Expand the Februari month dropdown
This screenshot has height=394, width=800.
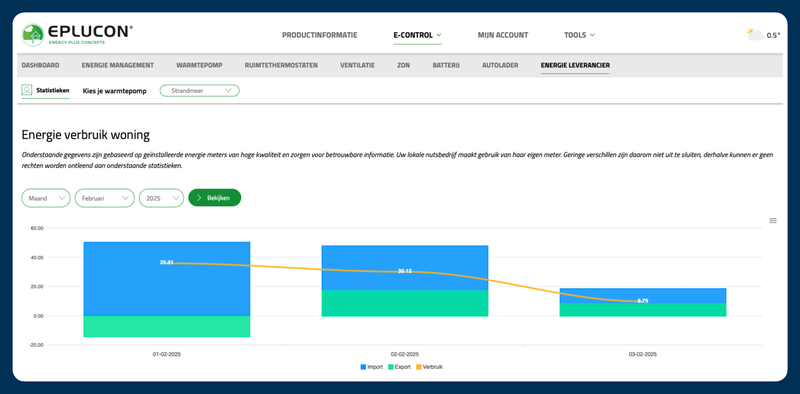coord(105,198)
